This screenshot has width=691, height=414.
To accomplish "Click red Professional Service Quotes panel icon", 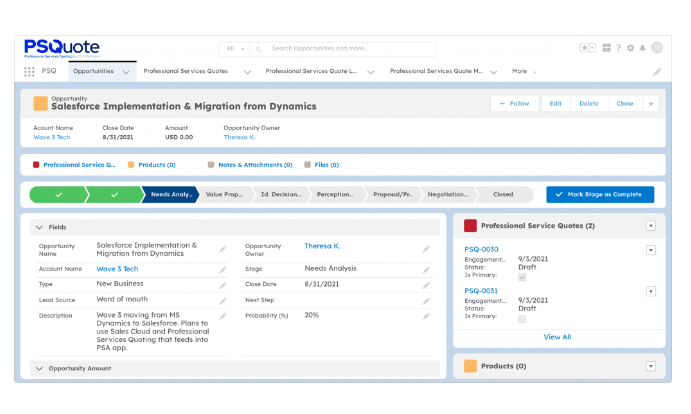I will [x=470, y=226].
